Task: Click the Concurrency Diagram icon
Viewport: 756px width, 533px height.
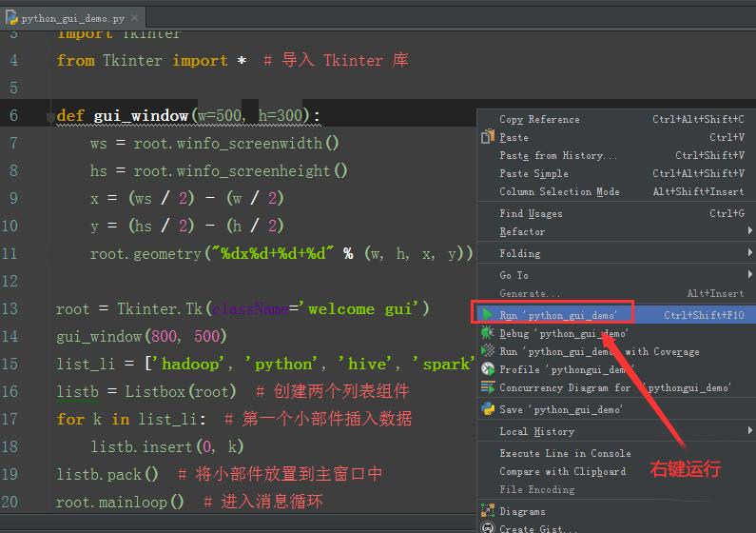Action: (x=488, y=387)
